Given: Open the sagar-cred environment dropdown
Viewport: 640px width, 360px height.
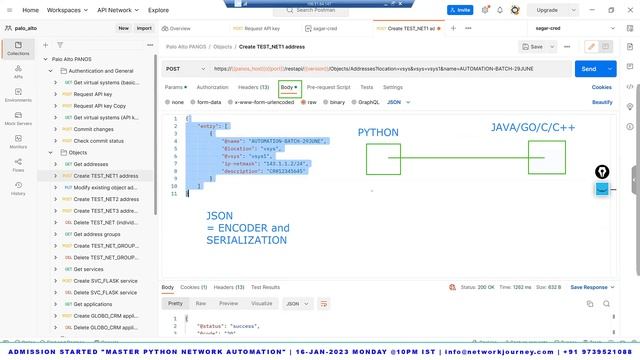Looking at the screenshot, I should (575, 28).
